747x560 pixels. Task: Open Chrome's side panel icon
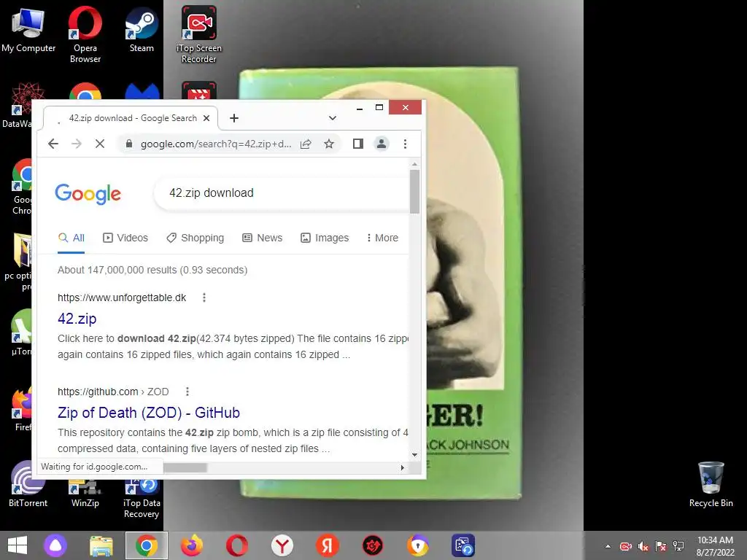point(357,144)
